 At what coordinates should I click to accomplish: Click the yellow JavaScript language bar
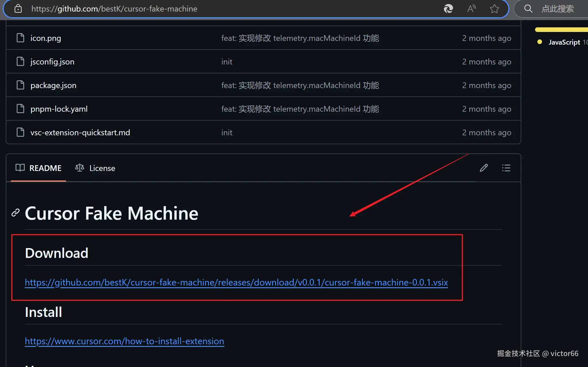[x=561, y=30]
